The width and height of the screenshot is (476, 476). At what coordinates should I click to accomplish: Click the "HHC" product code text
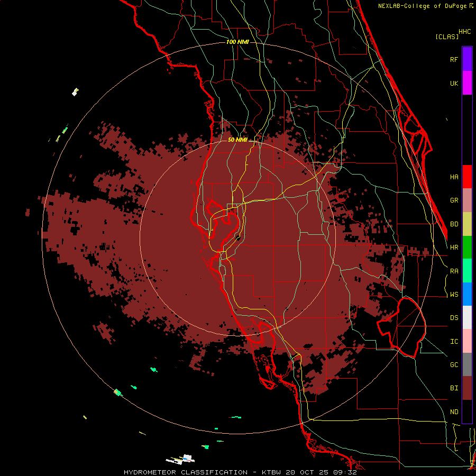point(464,32)
